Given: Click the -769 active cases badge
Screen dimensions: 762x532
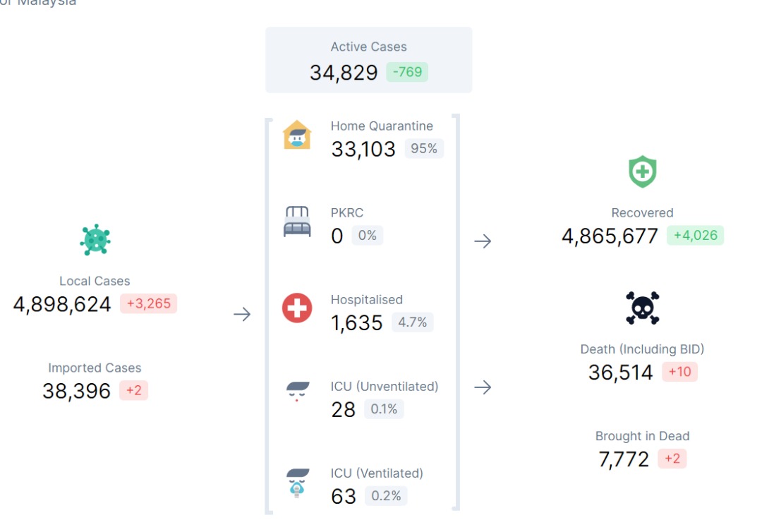Looking at the screenshot, I should coord(407,72).
